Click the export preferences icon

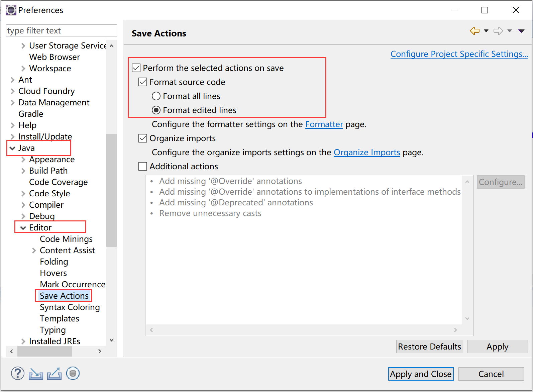point(54,374)
